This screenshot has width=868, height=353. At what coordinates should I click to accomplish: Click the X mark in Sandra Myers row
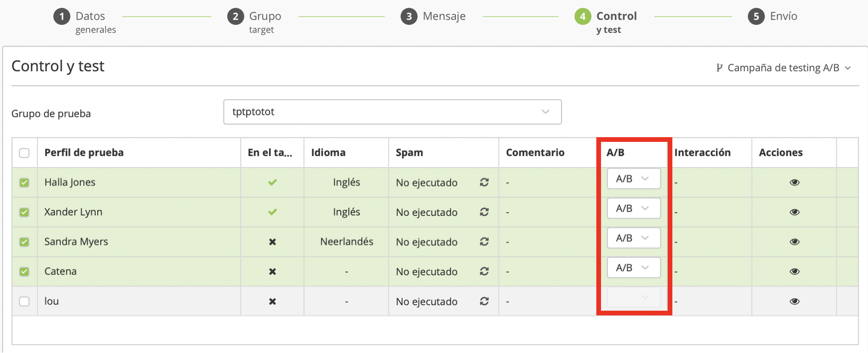273,242
